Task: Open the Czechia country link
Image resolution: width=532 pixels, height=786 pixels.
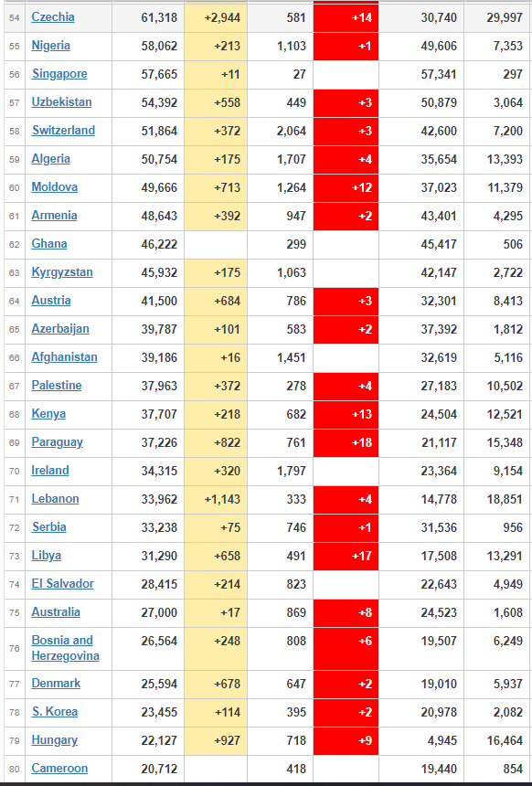Action: [53, 17]
